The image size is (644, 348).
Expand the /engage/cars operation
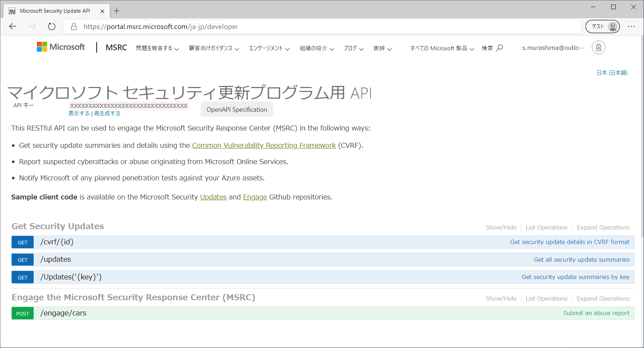click(x=63, y=313)
